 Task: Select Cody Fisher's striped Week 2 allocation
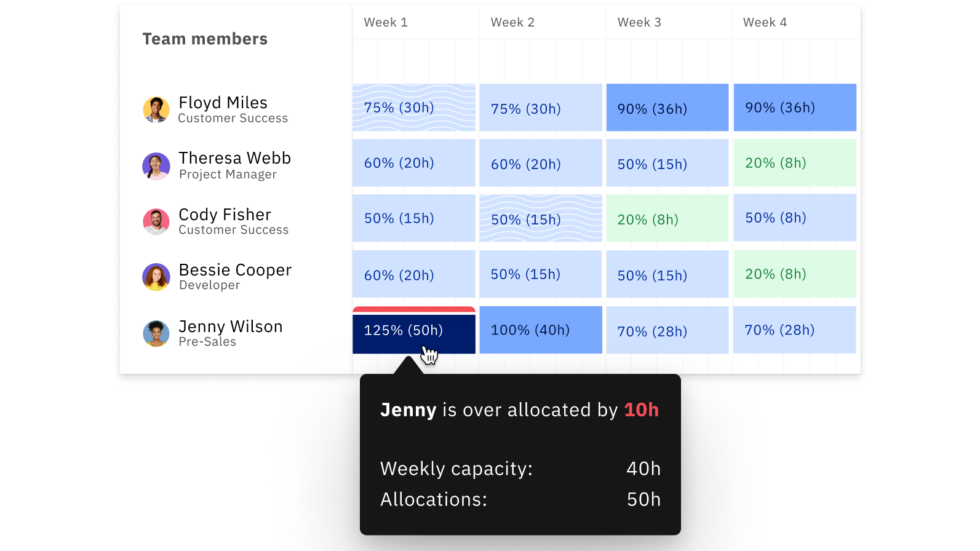pos(540,218)
